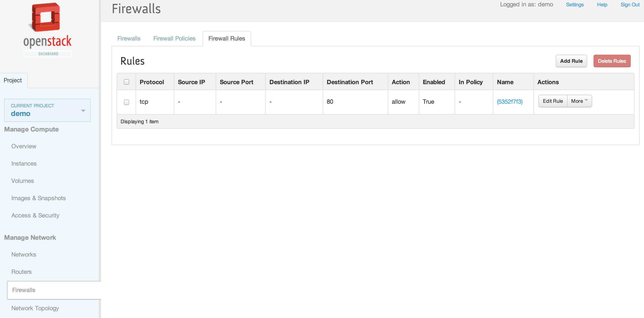The image size is (644, 318).
Task: Open the Settings link in the header
Action: pos(575,5)
